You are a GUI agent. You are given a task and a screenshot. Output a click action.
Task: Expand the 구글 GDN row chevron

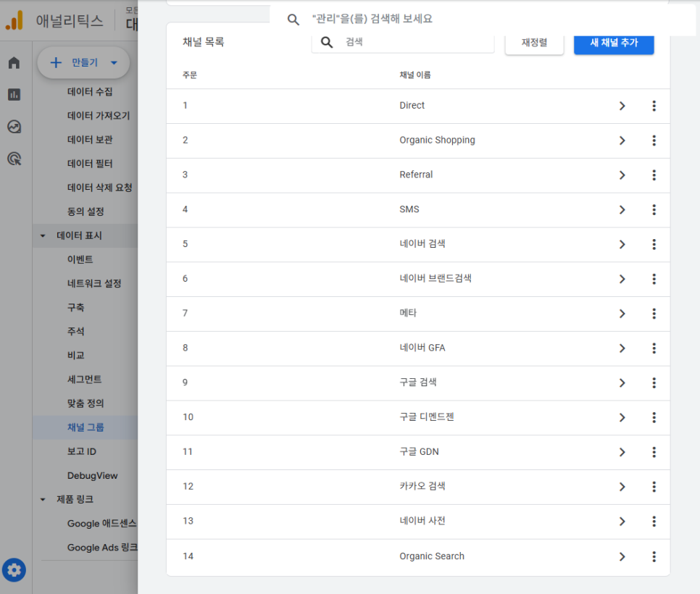[622, 452]
